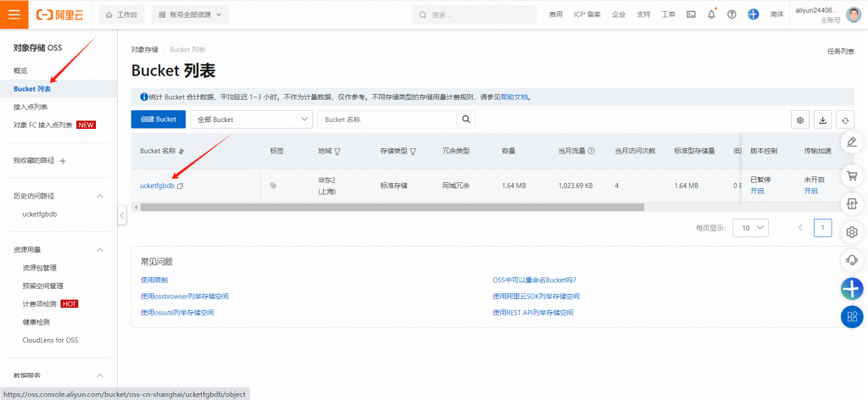Copy the ucketfgbdb bucket name icon

[x=180, y=186]
